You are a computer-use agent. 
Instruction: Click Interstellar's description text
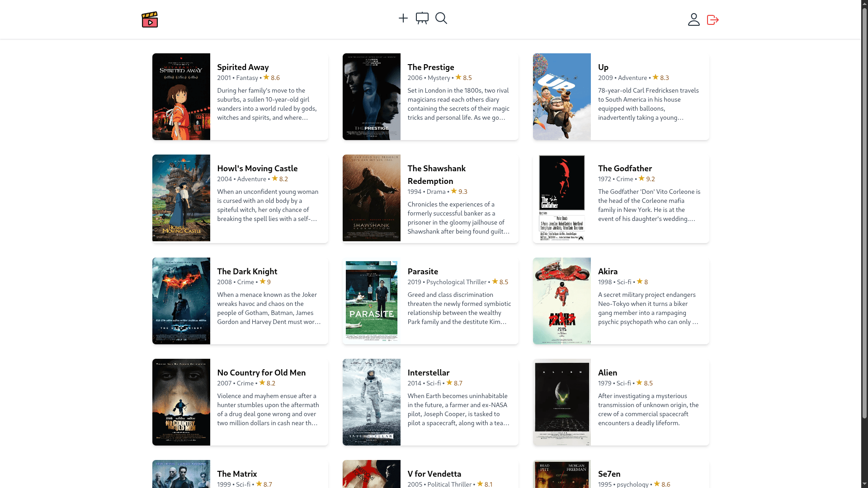coord(459,409)
